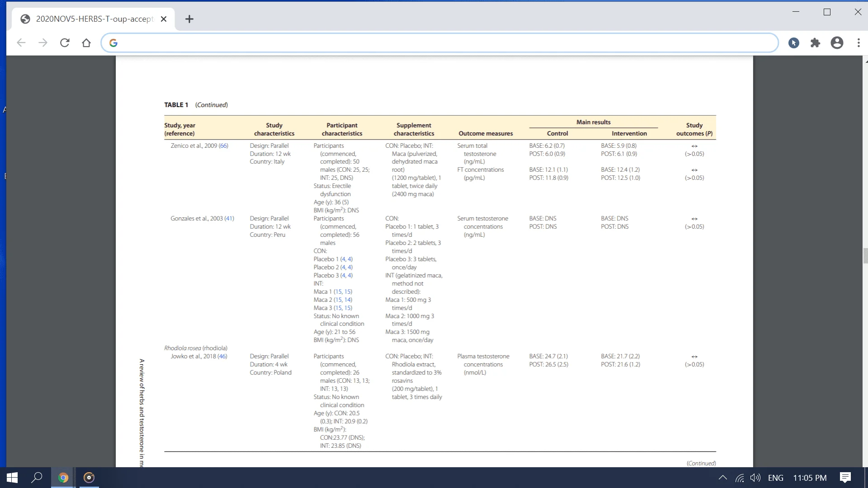The width and height of the screenshot is (868, 488).
Task: Click the browser extensions puzzle icon
Action: click(x=816, y=43)
